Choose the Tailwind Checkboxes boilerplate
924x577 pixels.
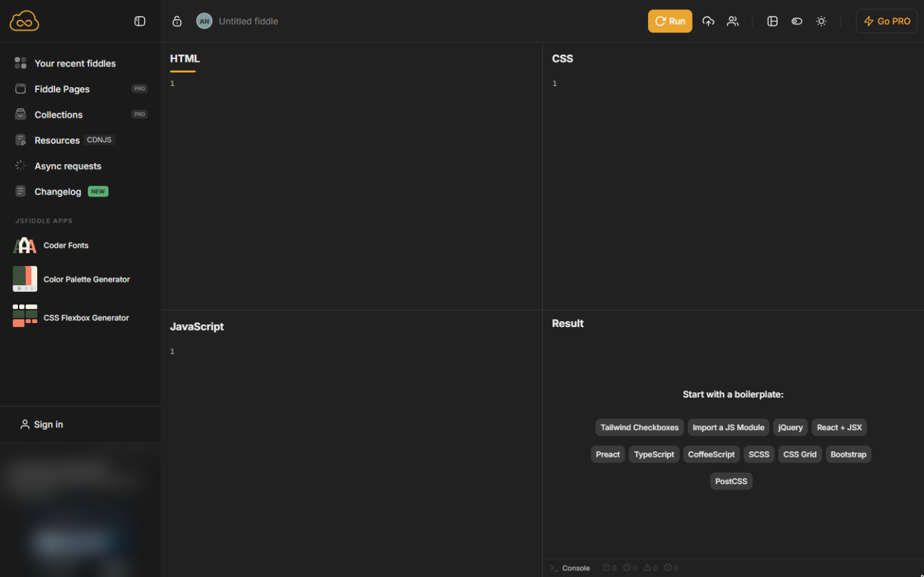(x=639, y=427)
